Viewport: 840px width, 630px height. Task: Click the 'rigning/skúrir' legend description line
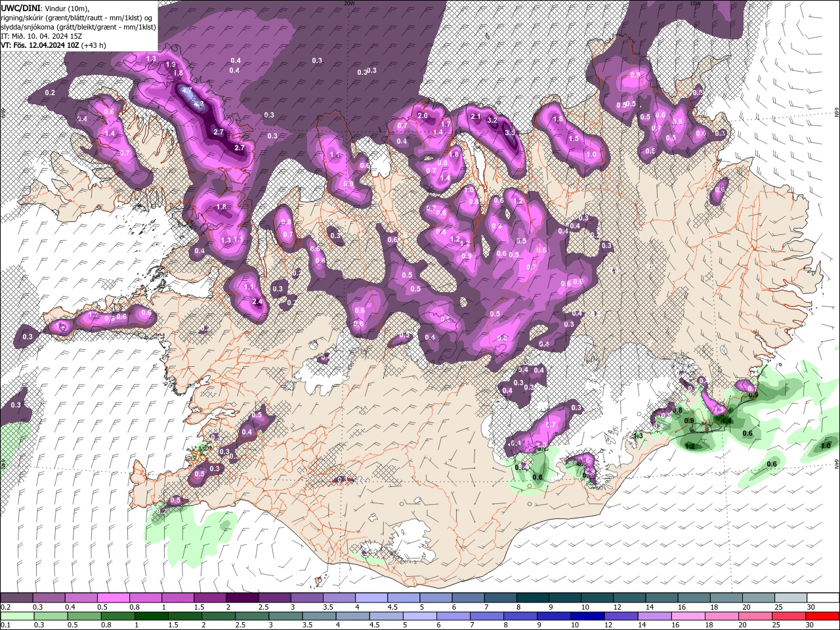(77, 17)
